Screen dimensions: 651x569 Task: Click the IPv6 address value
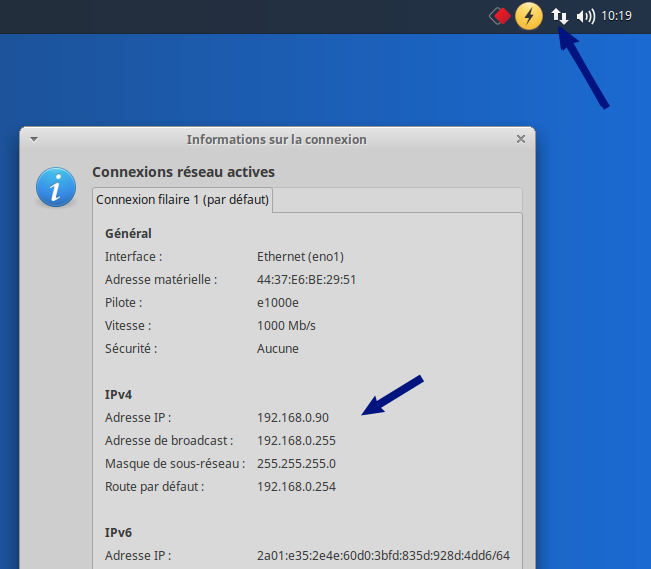point(383,555)
